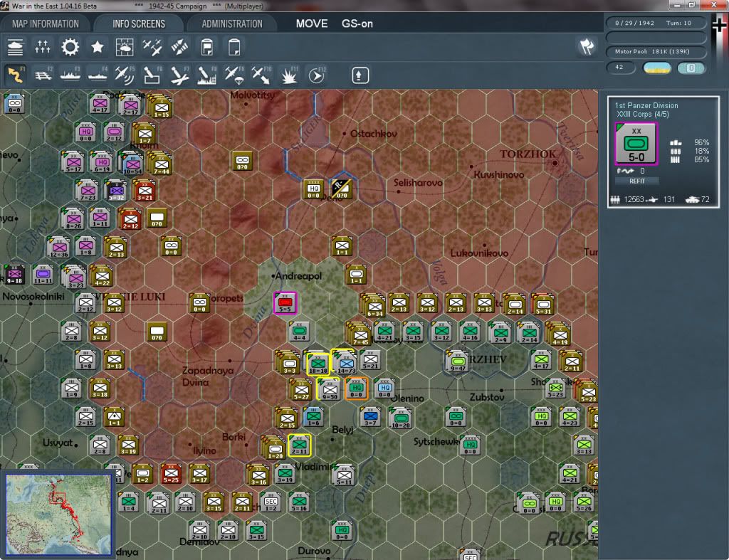This screenshot has width=729, height=560.
Task: Click the German cross flag icon
Action: [x=719, y=25]
